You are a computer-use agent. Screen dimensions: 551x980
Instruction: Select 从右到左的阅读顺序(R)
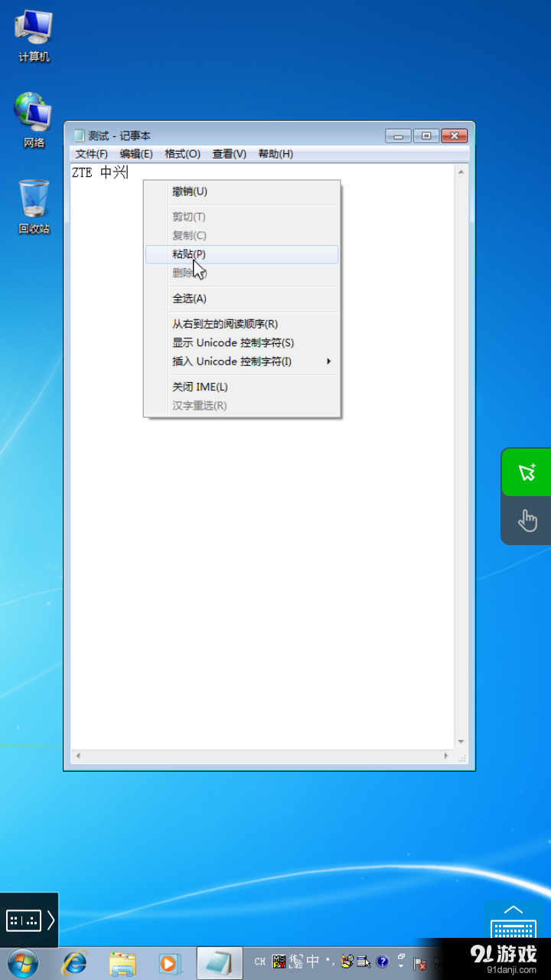click(x=242, y=324)
